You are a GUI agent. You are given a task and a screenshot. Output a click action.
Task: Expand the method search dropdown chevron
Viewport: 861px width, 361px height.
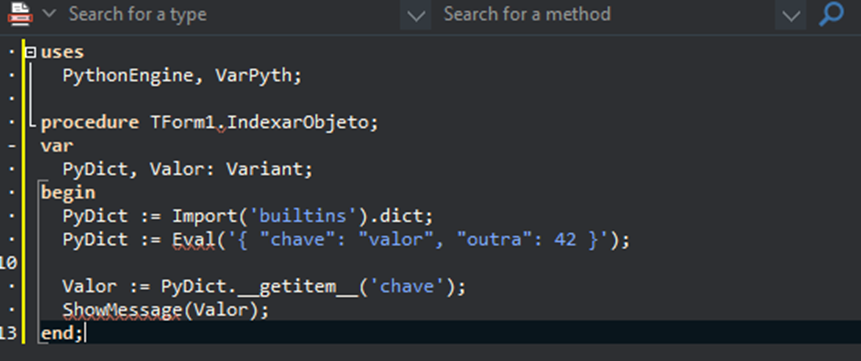pyautogui.click(x=791, y=15)
